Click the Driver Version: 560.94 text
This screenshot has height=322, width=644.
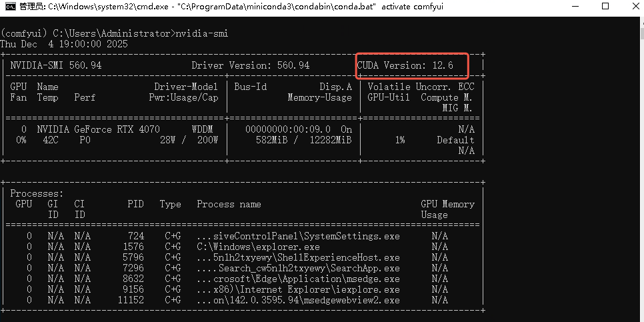pos(251,65)
